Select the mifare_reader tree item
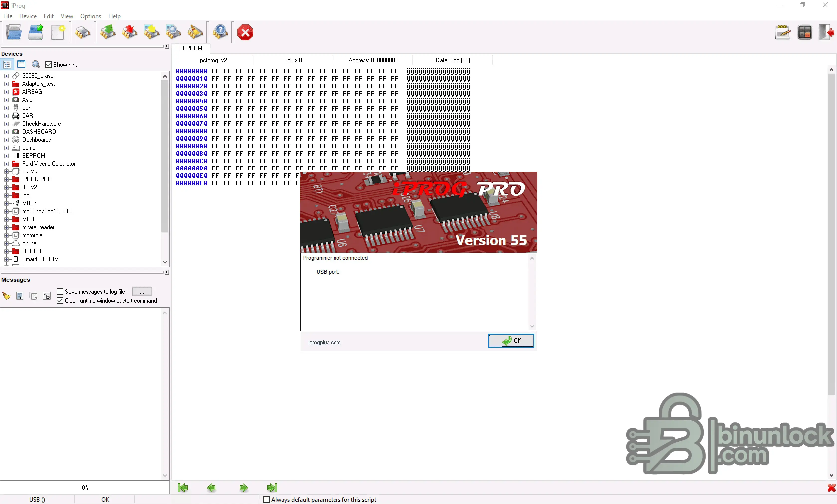 point(38,228)
